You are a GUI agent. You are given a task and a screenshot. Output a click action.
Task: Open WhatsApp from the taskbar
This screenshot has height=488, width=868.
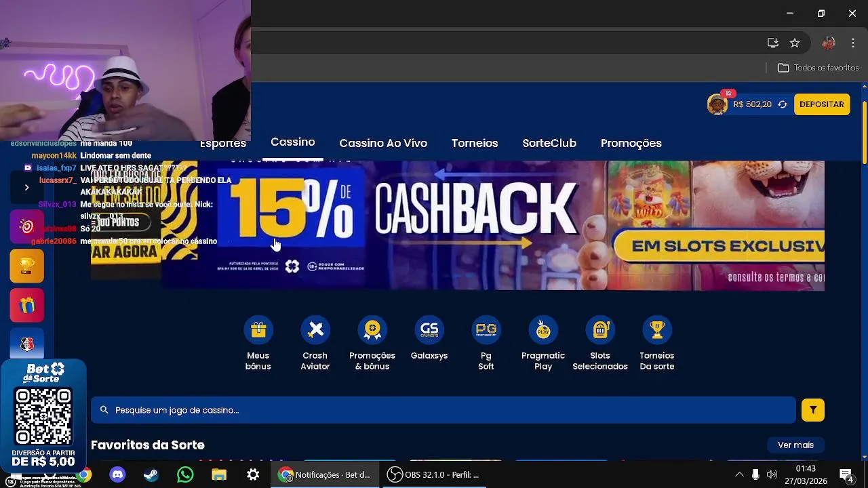coord(185,475)
